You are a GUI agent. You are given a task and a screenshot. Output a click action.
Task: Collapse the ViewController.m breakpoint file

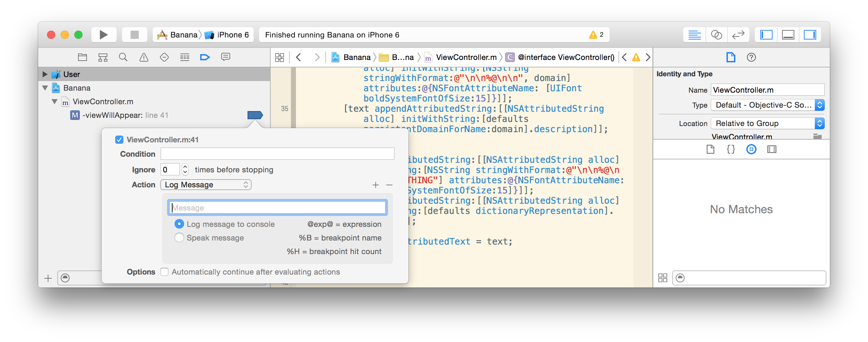click(x=55, y=102)
